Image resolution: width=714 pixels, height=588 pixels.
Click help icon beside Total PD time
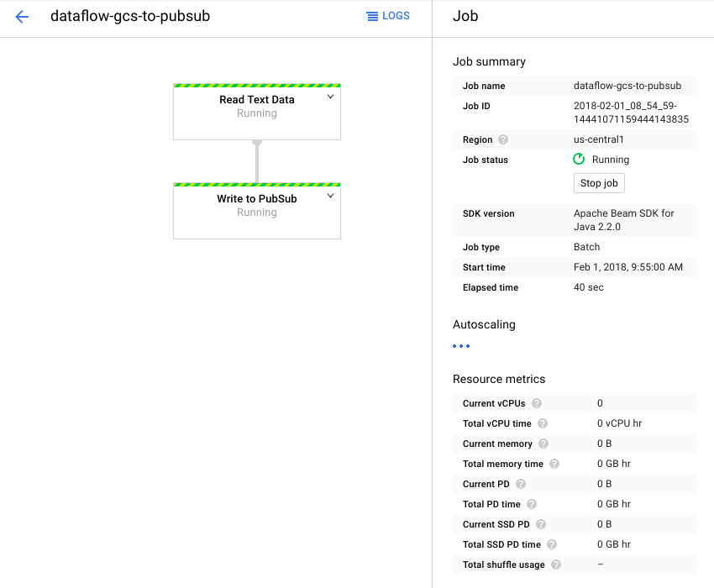532,504
